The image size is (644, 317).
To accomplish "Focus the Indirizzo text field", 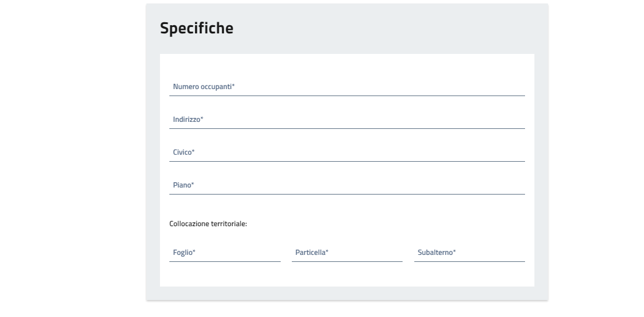I will click(x=347, y=120).
